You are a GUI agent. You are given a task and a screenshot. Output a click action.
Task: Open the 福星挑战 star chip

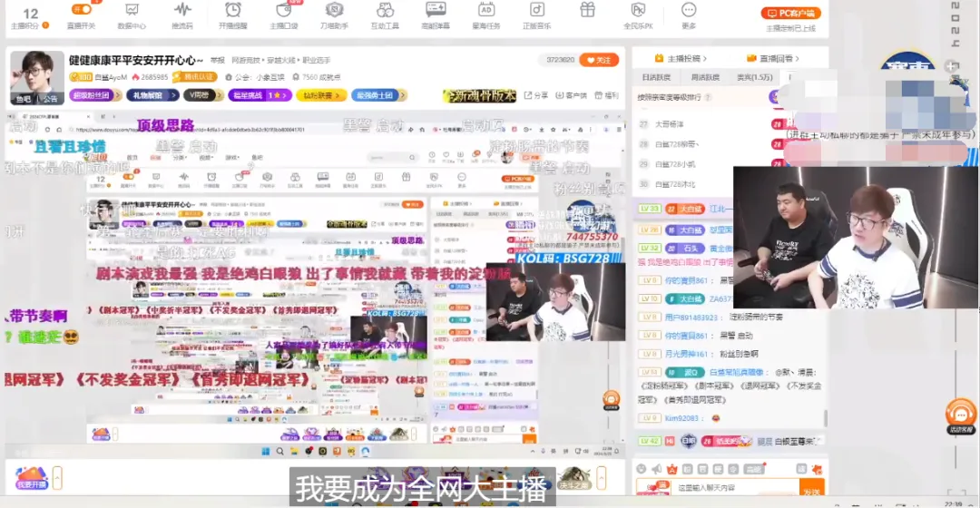[x=260, y=95]
